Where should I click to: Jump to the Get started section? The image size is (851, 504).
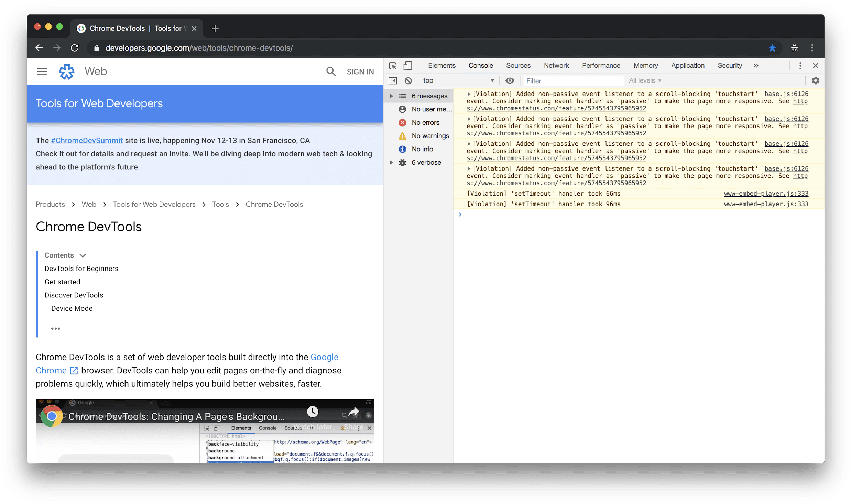click(x=62, y=282)
